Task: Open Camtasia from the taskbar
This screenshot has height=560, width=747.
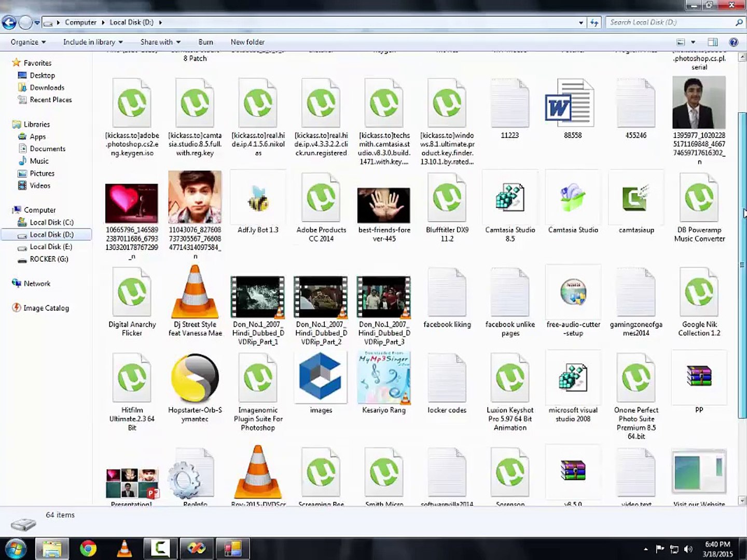Action: pyautogui.click(x=160, y=549)
